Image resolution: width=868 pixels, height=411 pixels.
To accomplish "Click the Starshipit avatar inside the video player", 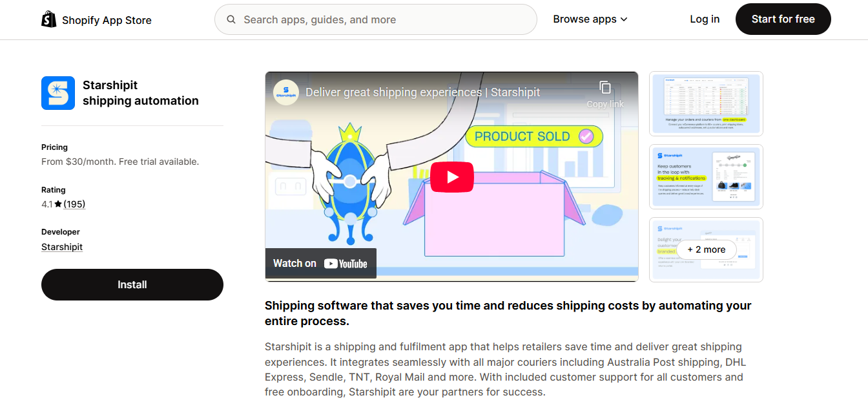I will pyautogui.click(x=285, y=92).
